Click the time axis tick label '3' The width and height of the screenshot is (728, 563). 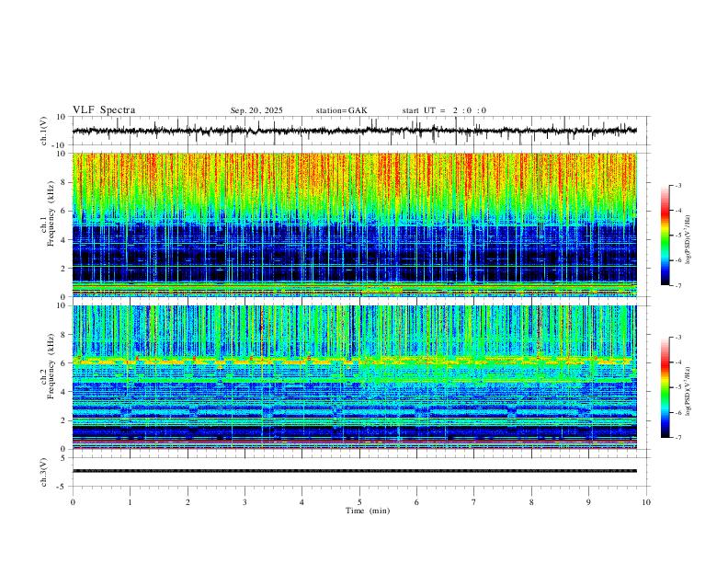click(x=245, y=502)
